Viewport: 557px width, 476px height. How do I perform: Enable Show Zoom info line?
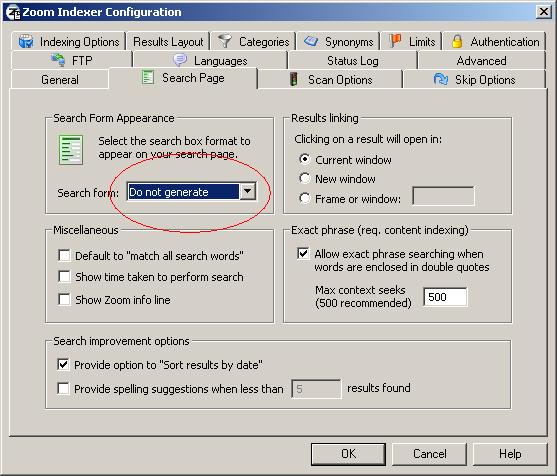coord(64,299)
